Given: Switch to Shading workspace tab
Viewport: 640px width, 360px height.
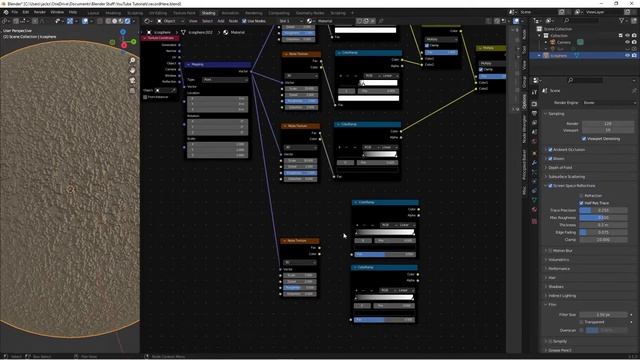Looking at the screenshot, I should tap(208, 13).
